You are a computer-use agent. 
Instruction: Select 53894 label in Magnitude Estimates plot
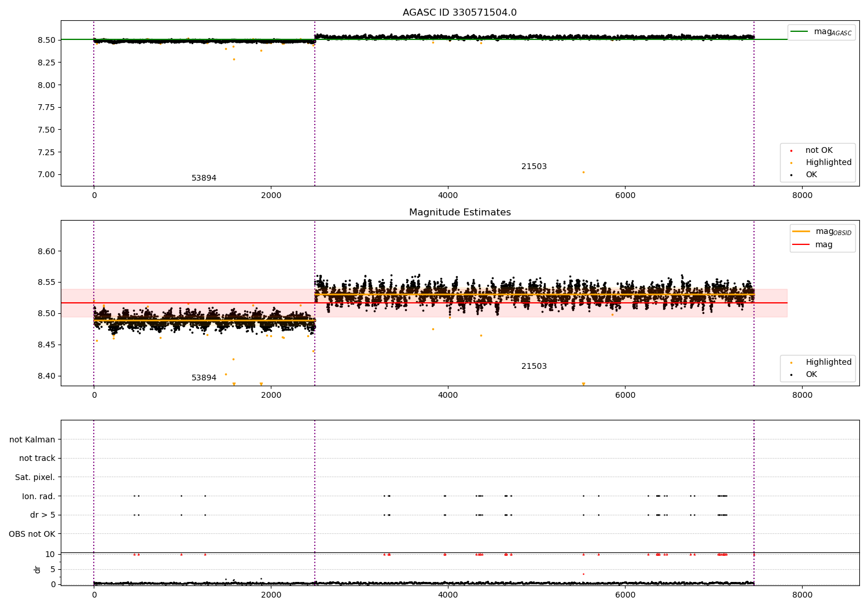[204, 378]
